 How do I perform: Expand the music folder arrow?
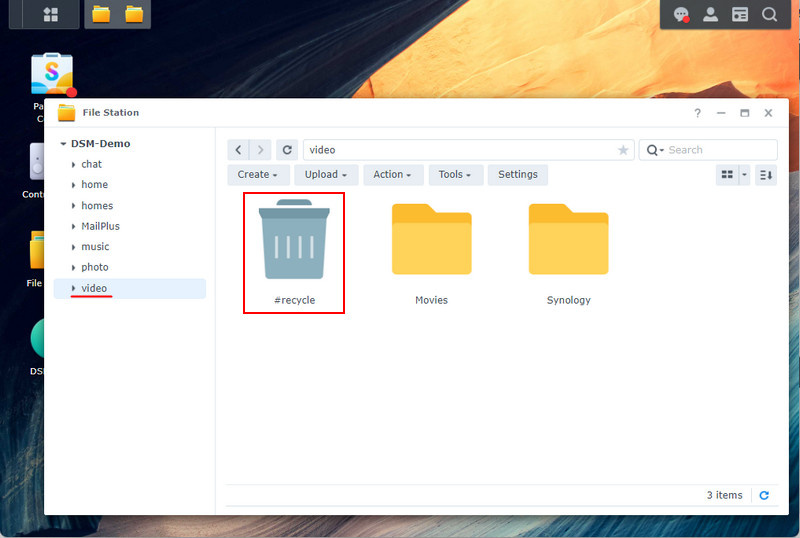click(x=73, y=247)
